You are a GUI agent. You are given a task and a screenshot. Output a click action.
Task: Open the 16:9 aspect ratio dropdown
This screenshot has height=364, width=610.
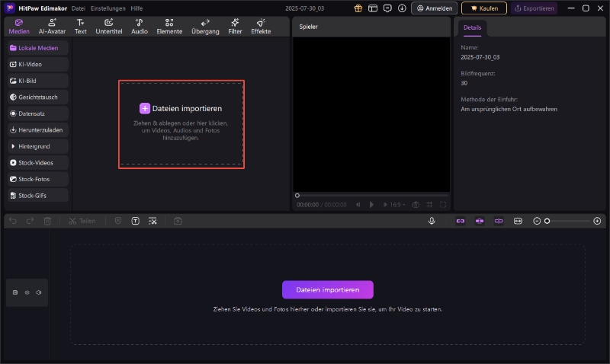(x=396, y=204)
